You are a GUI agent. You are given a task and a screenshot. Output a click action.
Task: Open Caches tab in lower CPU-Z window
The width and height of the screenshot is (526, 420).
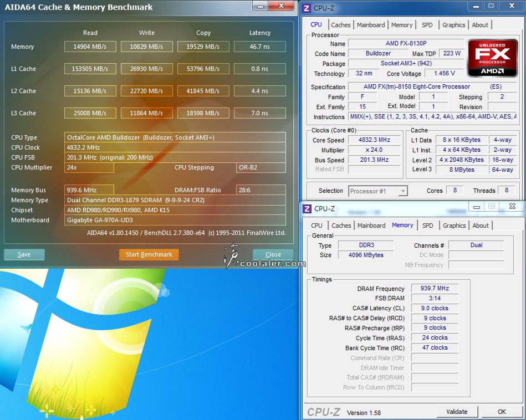point(341,226)
